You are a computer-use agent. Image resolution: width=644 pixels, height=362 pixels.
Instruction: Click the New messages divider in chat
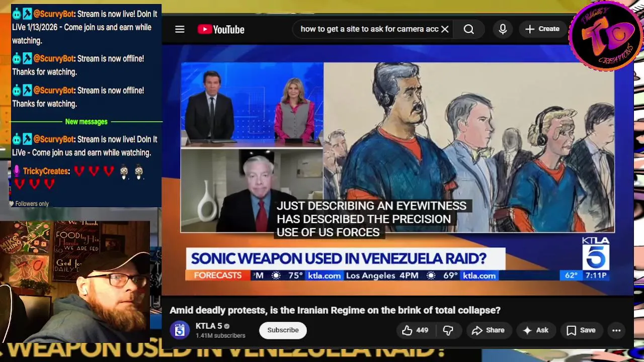86,122
